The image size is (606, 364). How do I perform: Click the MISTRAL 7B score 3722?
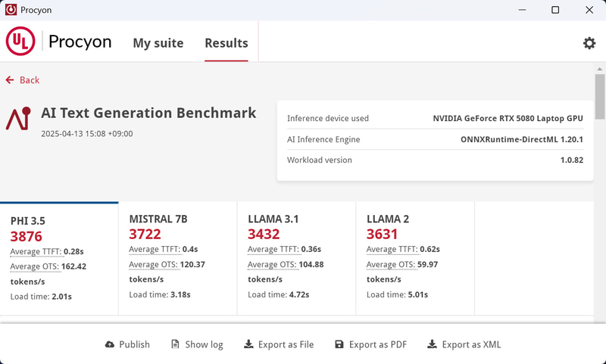tap(145, 234)
